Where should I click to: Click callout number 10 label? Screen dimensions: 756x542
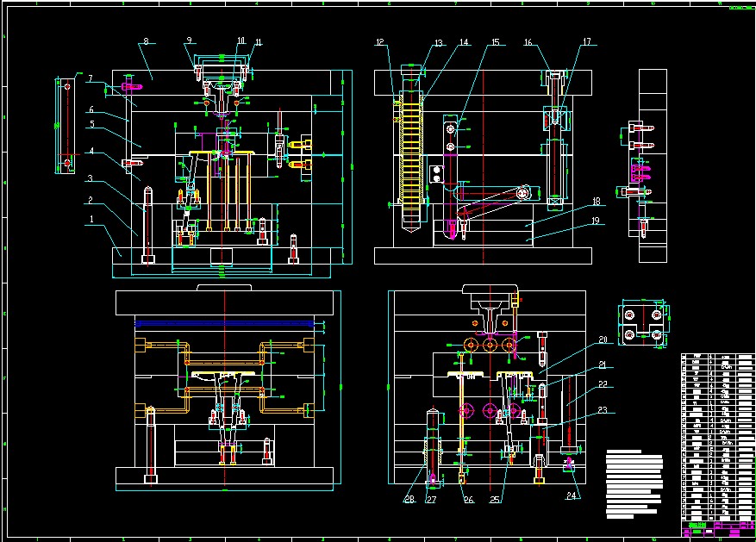click(241, 40)
